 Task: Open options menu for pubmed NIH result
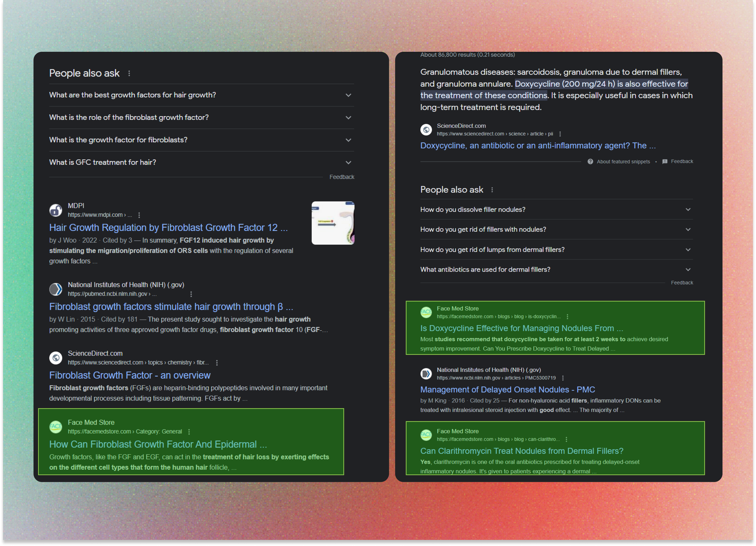tap(191, 294)
